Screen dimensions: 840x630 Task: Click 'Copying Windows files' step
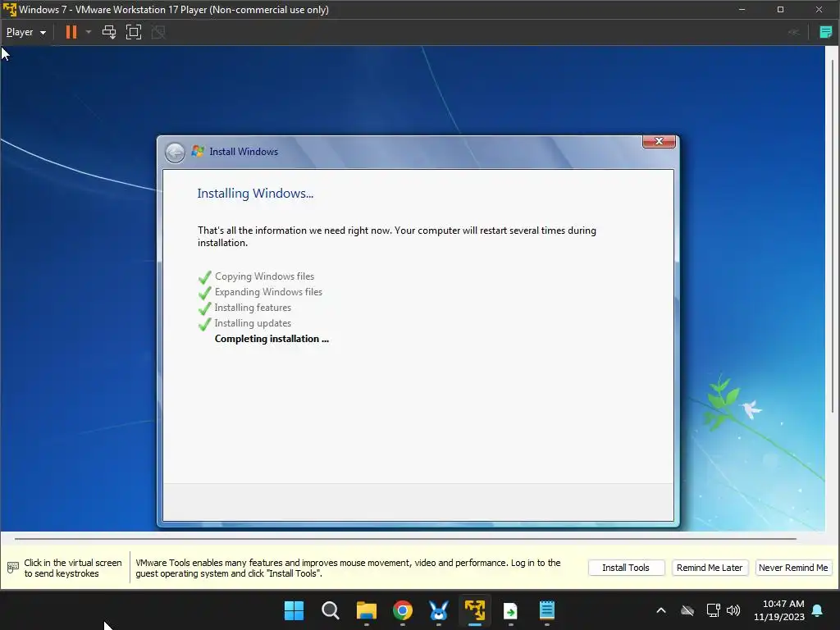265,276
